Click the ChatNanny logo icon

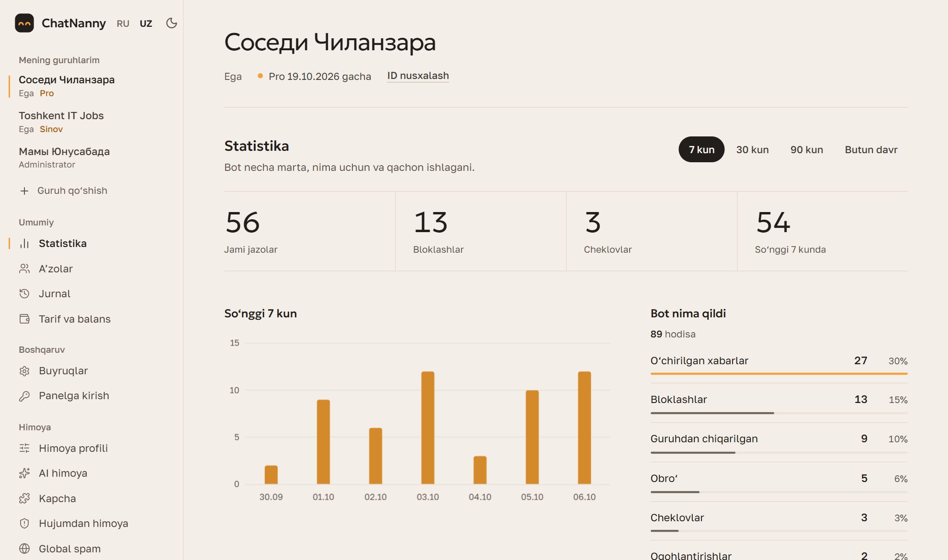point(24,23)
